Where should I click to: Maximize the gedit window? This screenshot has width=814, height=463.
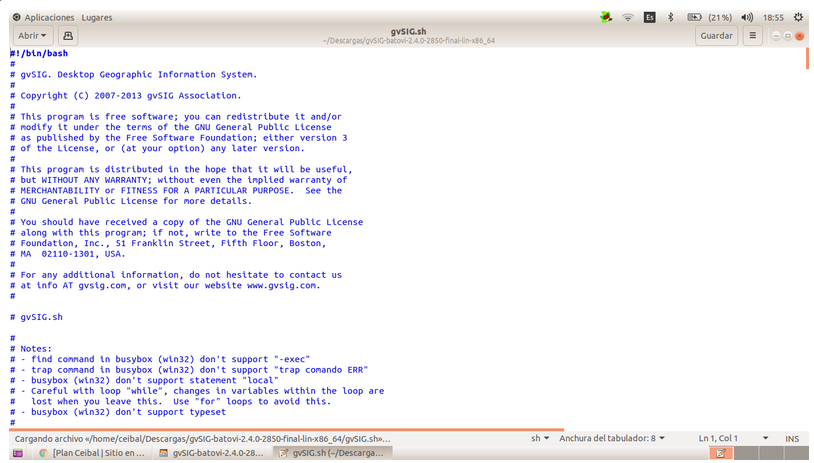[788, 36]
